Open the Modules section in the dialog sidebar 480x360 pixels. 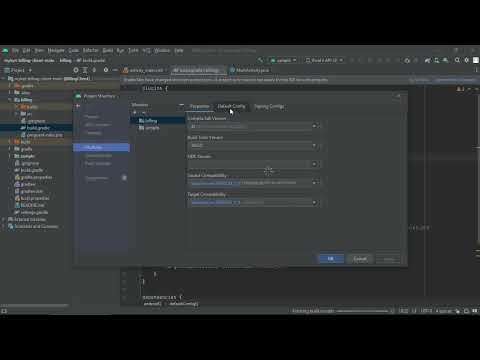[101, 147]
